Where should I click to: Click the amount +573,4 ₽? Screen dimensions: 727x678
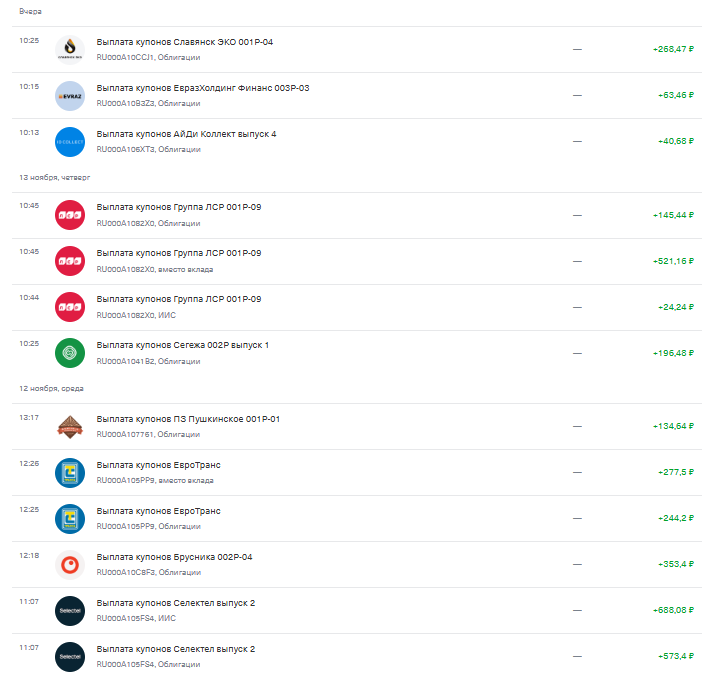676,656
